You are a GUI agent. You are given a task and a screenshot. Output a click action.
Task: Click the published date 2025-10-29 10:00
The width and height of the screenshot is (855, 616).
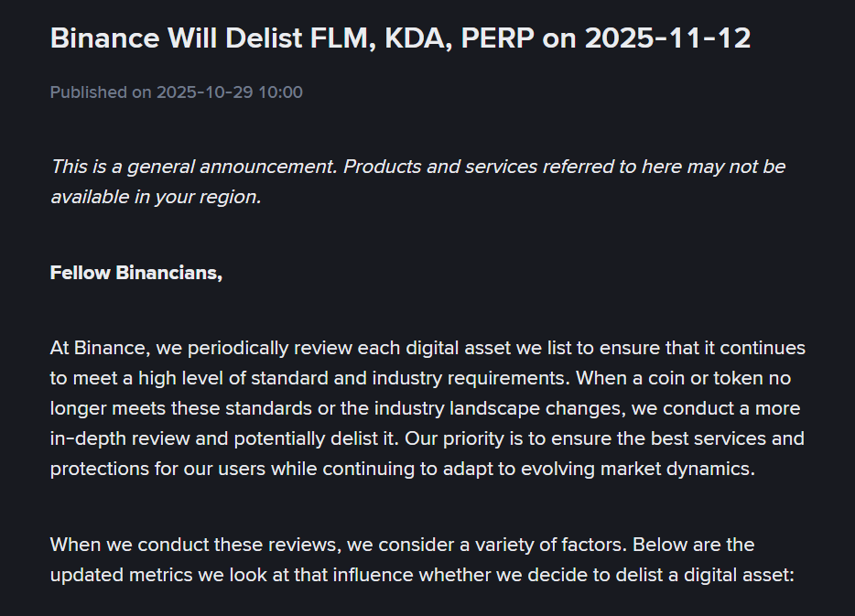[230, 92]
